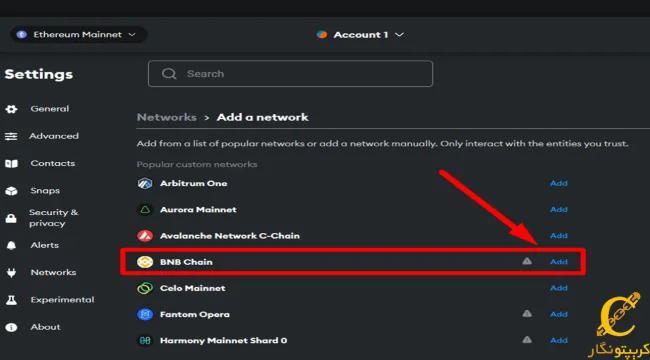Open General settings
This screenshot has width=650, height=360.
click(x=50, y=109)
